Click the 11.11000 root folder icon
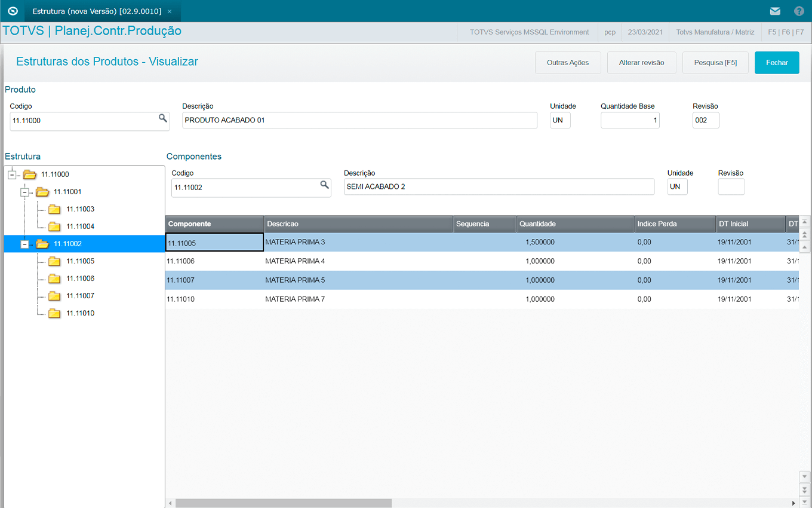Screen dimensions: 812x508 coord(29,175)
